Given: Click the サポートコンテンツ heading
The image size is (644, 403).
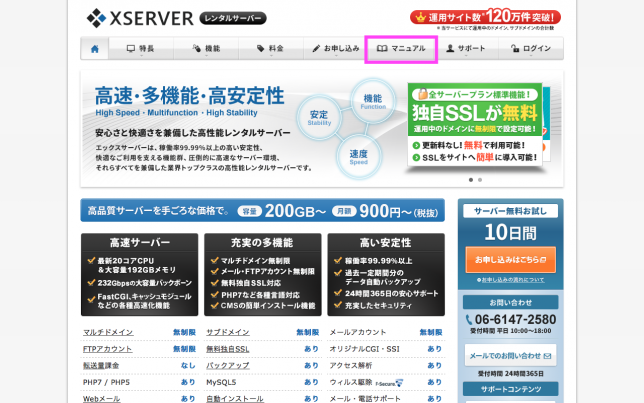Looking at the screenshot, I should 511,389.
